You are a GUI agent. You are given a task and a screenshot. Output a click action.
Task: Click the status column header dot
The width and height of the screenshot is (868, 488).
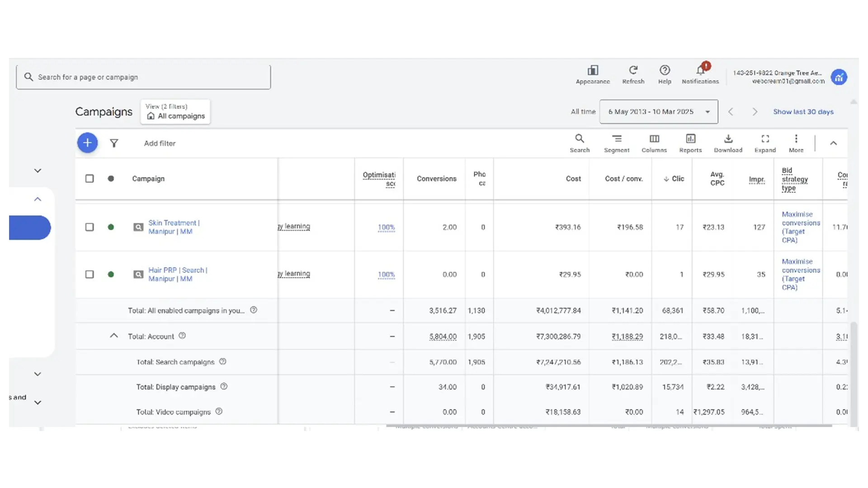point(111,178)
